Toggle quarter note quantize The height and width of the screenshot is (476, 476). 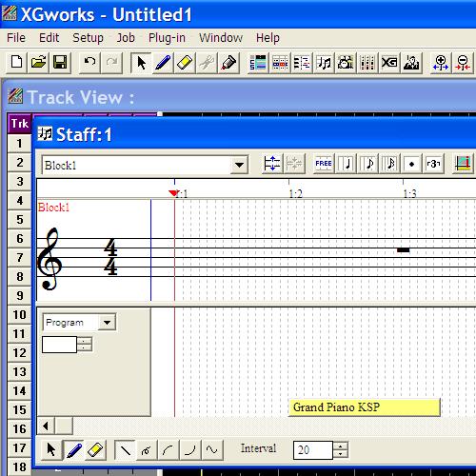click(x=346, y=164)
